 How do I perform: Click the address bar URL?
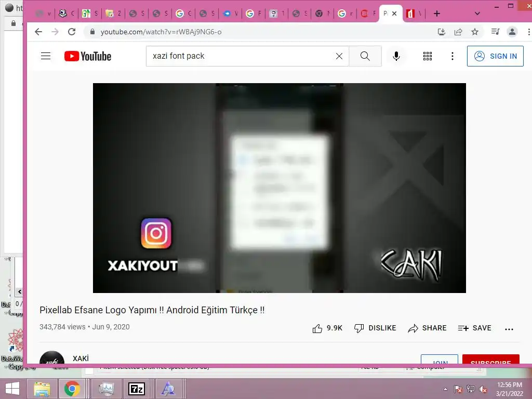click(161, 32)
